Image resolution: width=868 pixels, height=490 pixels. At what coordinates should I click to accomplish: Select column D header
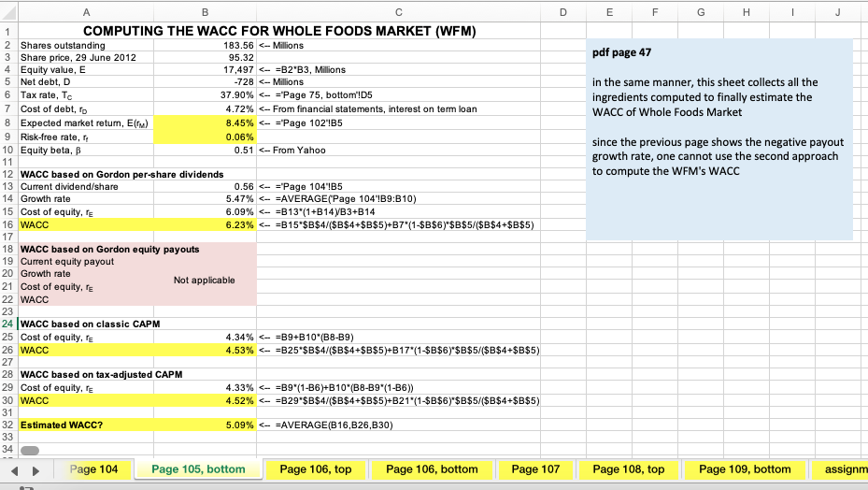click(563, 12)
